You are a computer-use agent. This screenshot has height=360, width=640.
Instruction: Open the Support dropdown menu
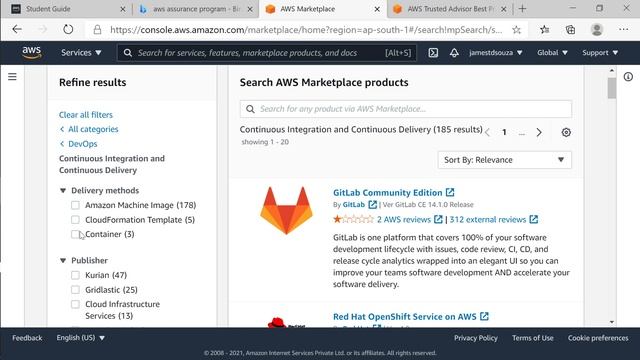pyautogui.click(x=600, y=53)
